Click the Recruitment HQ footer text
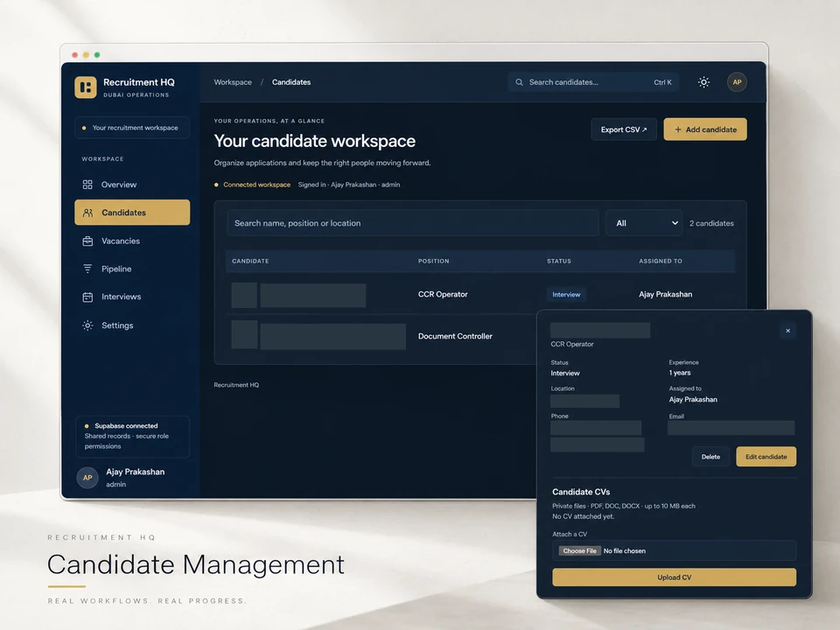The image size is (840, 630). coord(236,385)
